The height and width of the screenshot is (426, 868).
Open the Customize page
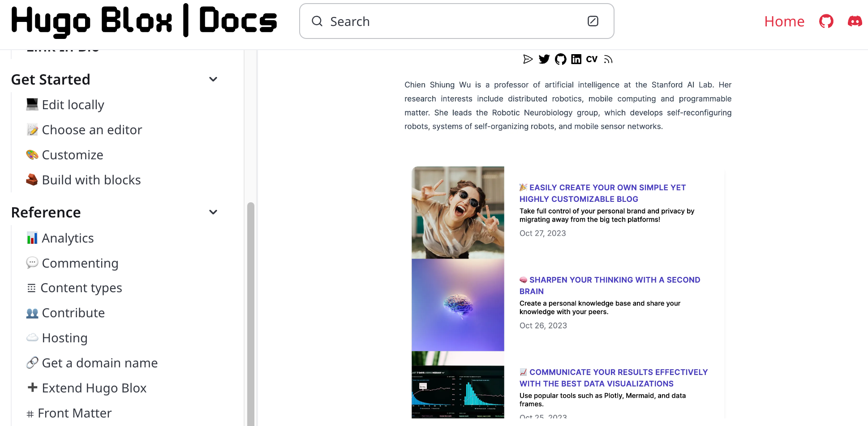73,155
